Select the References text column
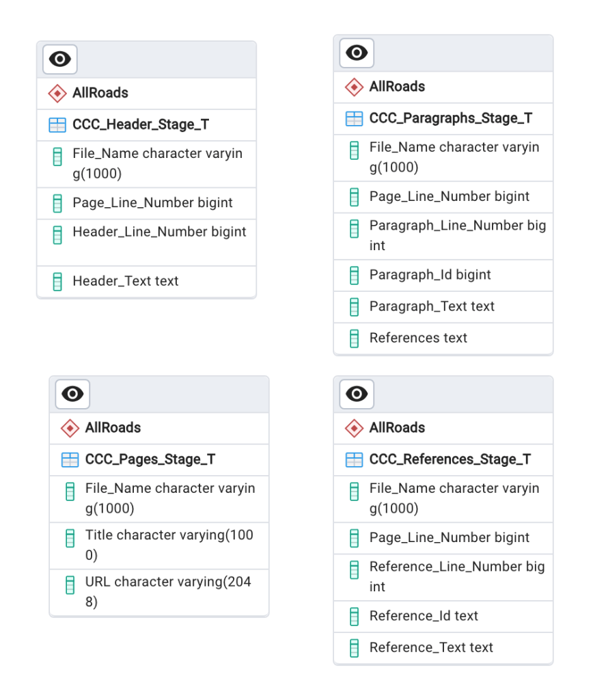 [x=418, y=338]
